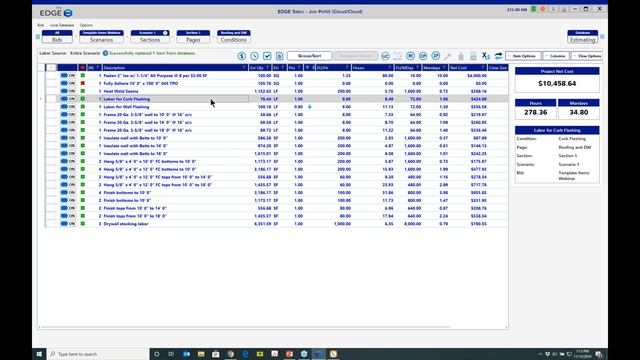The image size is (640, 360).
Task: Click the Group/Sort button
Action: (x=309, y=56)
